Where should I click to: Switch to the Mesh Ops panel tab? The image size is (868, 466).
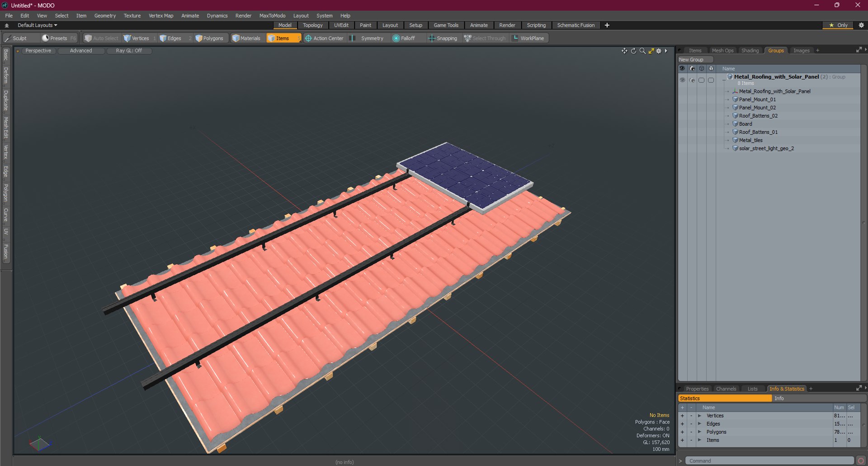[722, 50]
